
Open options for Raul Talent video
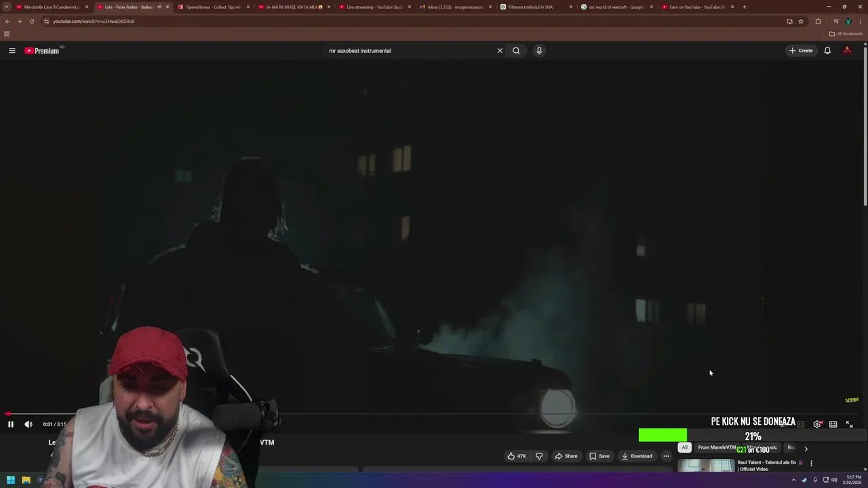pos(811,463)
